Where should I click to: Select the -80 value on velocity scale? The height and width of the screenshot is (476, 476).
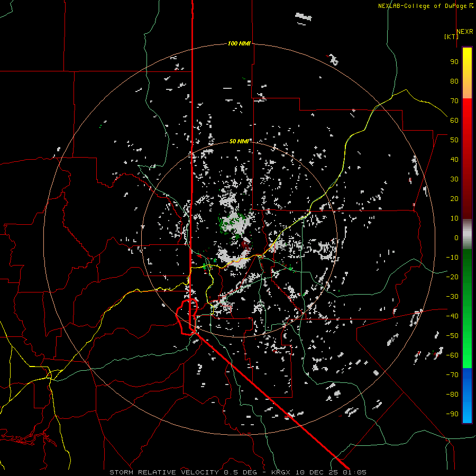pyautogui.click(x=452, y=395)
